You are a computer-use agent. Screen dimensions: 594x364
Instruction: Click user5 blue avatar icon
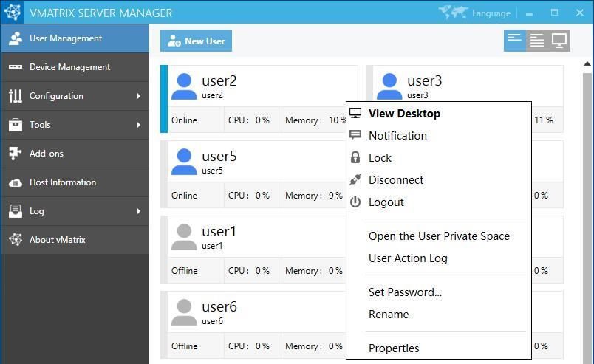pos(184,162)
